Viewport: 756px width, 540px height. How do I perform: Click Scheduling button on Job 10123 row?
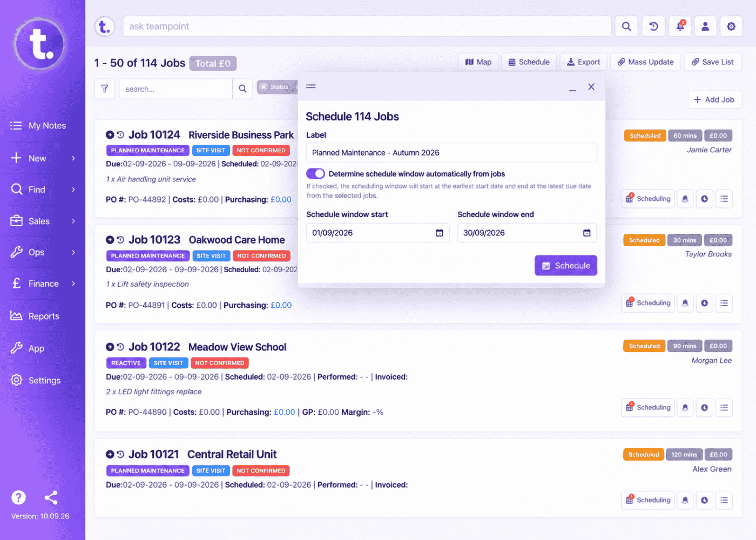[x=648, y=303]
